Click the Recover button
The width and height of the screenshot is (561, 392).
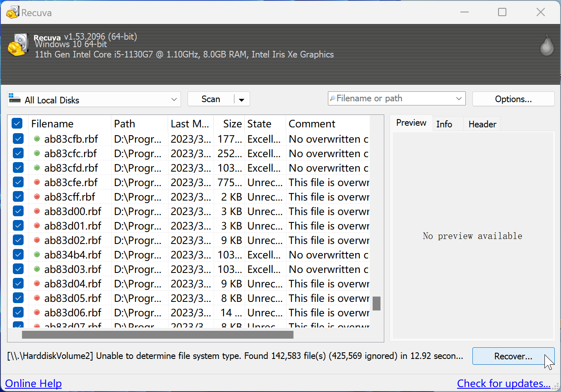coord(513,356)
